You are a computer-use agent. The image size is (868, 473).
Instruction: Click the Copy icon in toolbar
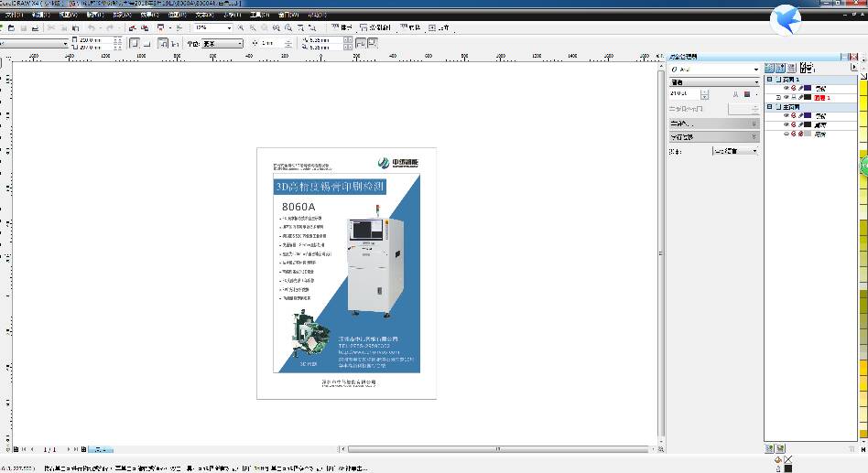point(63,27)
